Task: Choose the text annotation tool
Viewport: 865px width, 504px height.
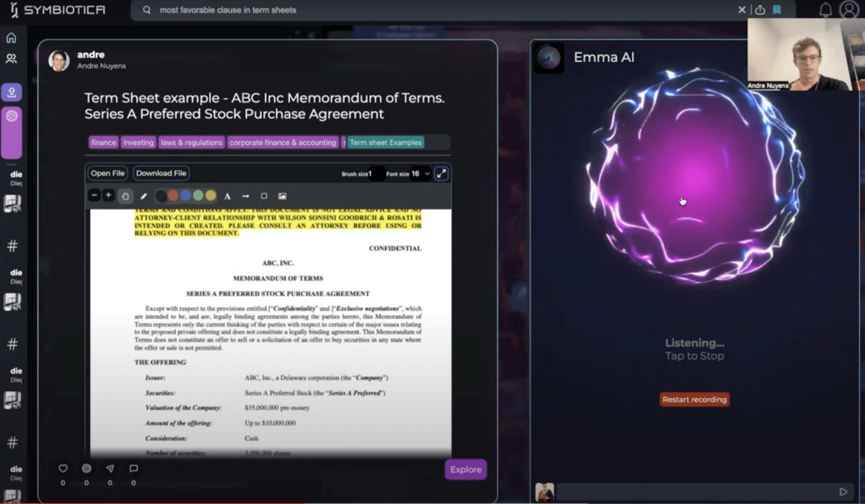Action: click(x=227, y=196)
